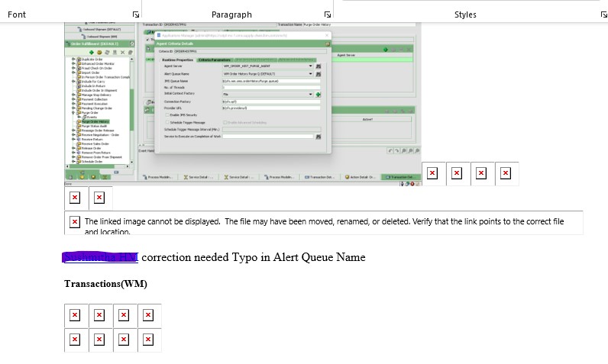
Task: Open Initial Context Factory dropdown in embedded screenshot
Action: (310, 95)
